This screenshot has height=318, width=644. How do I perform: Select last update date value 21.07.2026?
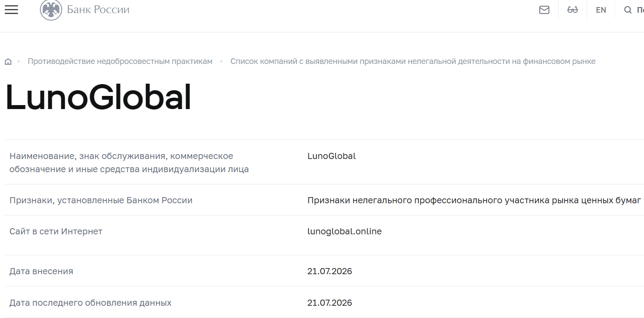tap(330, 303)
